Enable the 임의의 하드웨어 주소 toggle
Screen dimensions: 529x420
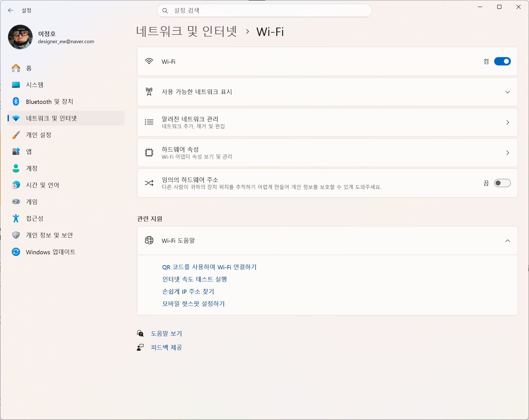pyautogui.click(x=502, y=183)
